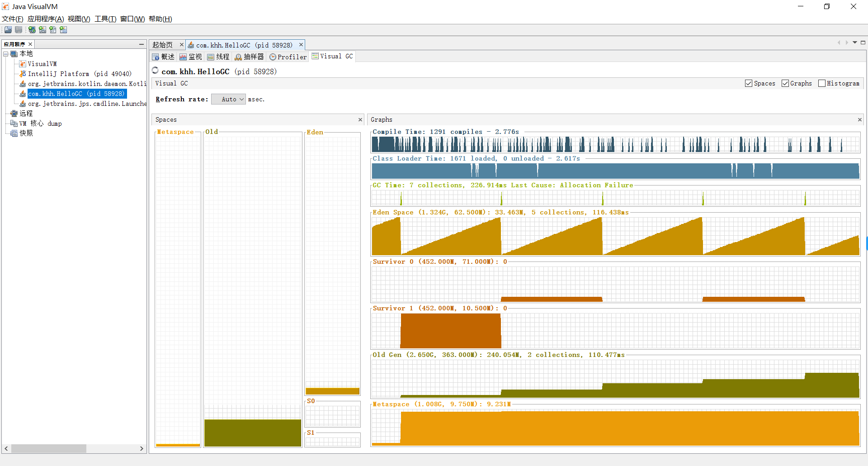Click the Add Application Snapshot toolbar icon

click(63, 30)
